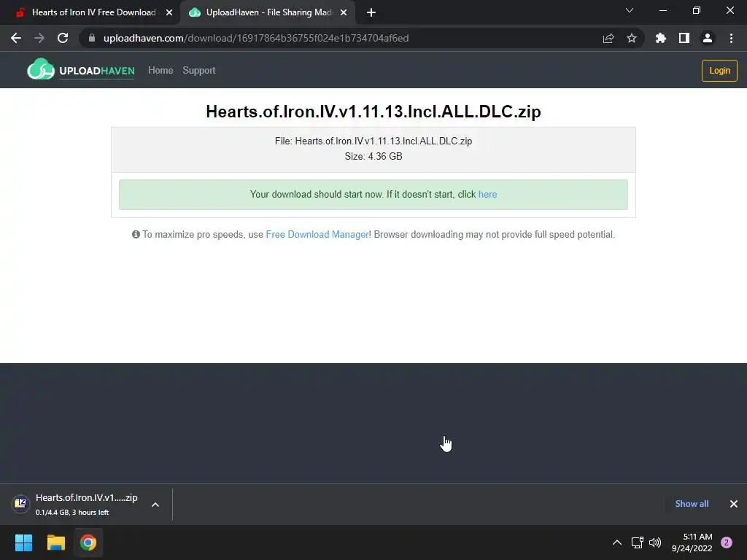Open the Free Download Manager link
The height and width of the screenshot is (560, 747).
(317, 234)
